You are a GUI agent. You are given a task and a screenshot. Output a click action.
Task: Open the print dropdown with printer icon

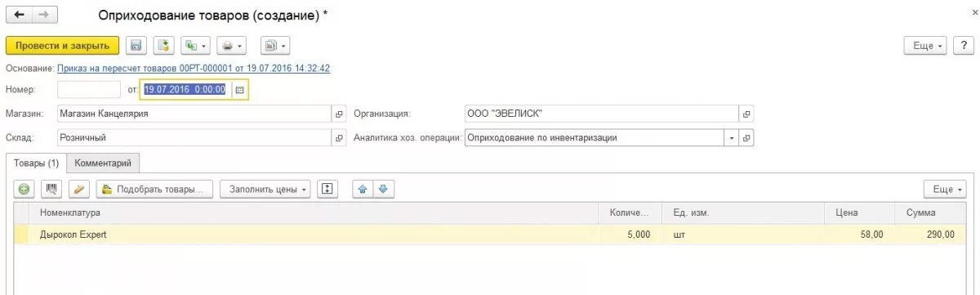click(232, 46)
